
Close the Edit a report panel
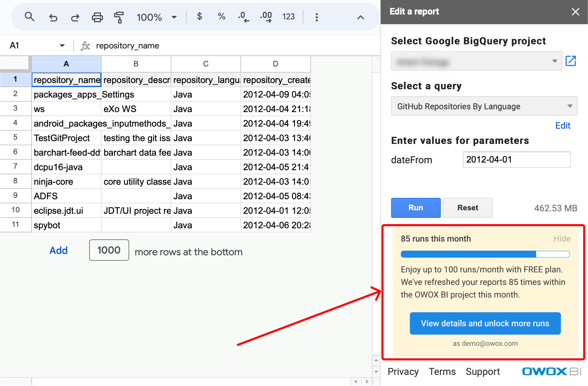tap(575, 12)
